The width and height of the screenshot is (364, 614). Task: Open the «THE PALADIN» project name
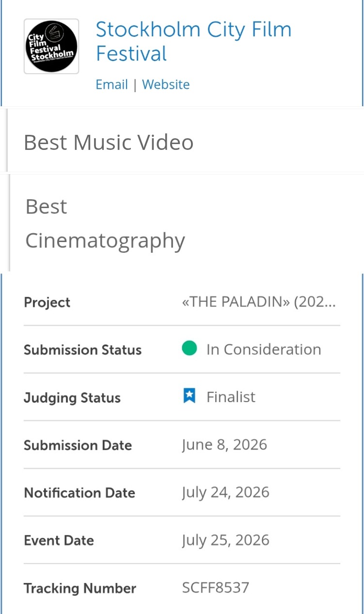pyautogui.click(x=259, y=302)
